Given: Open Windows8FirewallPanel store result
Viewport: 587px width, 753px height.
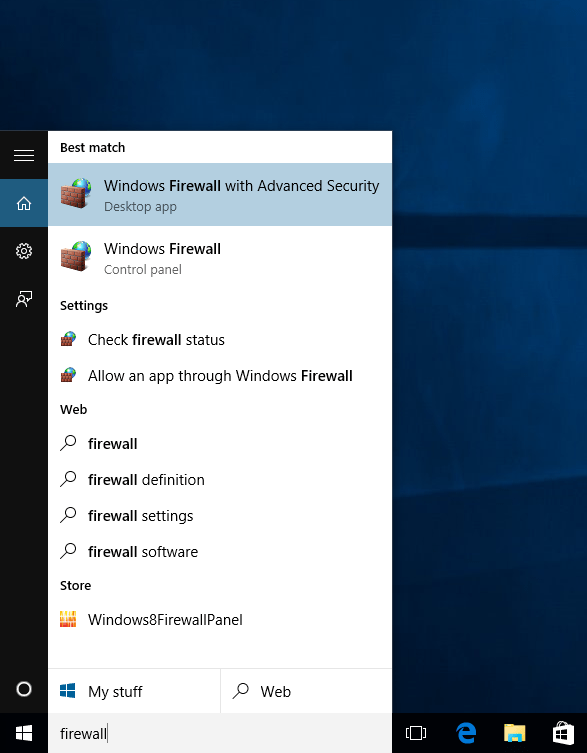Looking at the screenshot, I should click(x=220, y=619).
